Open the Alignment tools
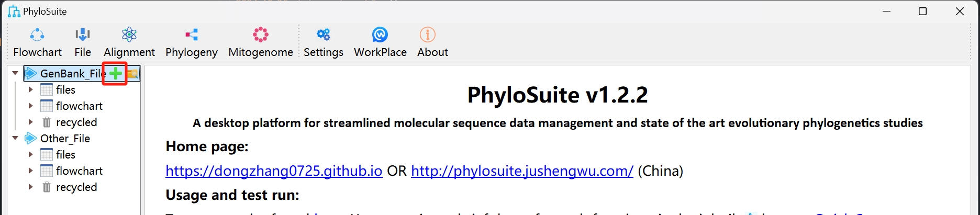The height and width of the screenshot is (215, 980). (129, 42)
